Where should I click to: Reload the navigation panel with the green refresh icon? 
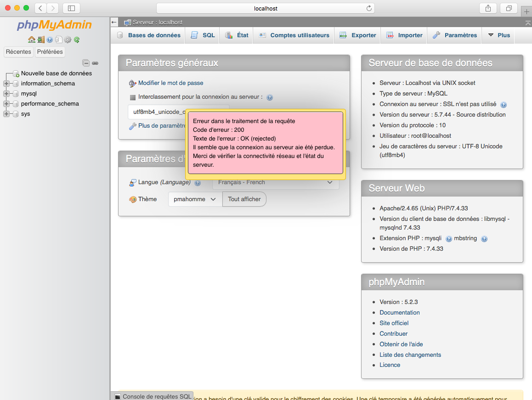click(x=77, y=40)
